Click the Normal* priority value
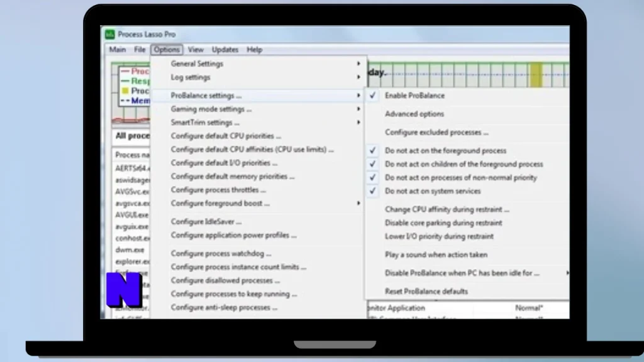Screen dimensions: 644x362 (x=529, y=308)
